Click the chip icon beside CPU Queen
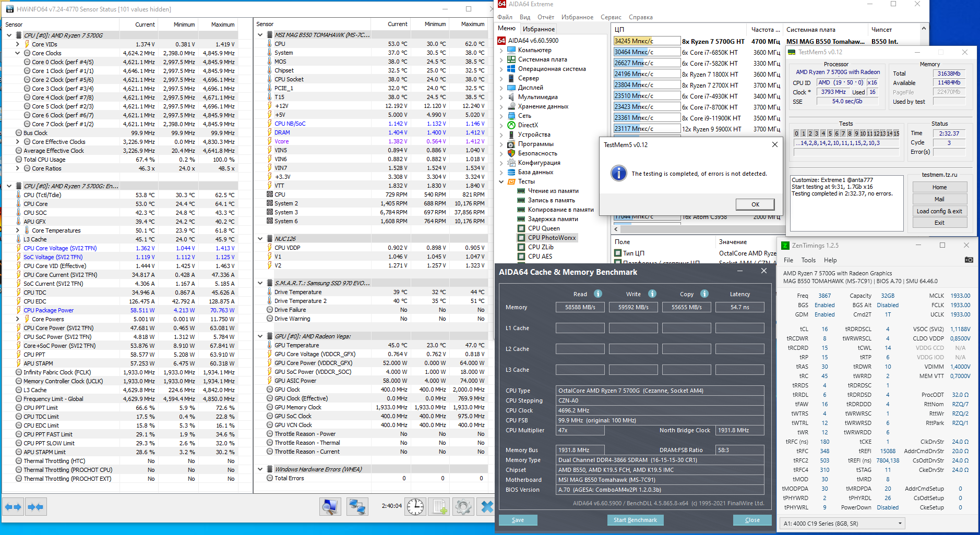 pyautogui.click(x=521, y=228)
